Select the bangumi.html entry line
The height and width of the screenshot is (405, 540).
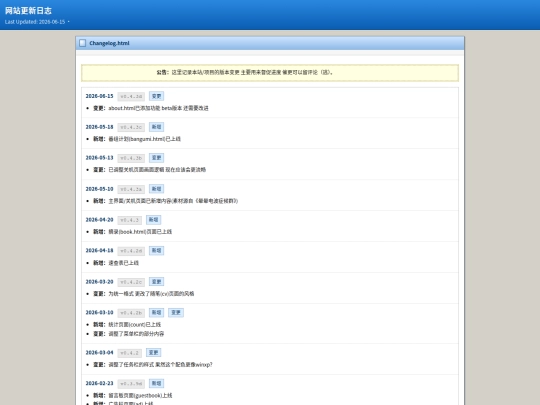[137, 139]
